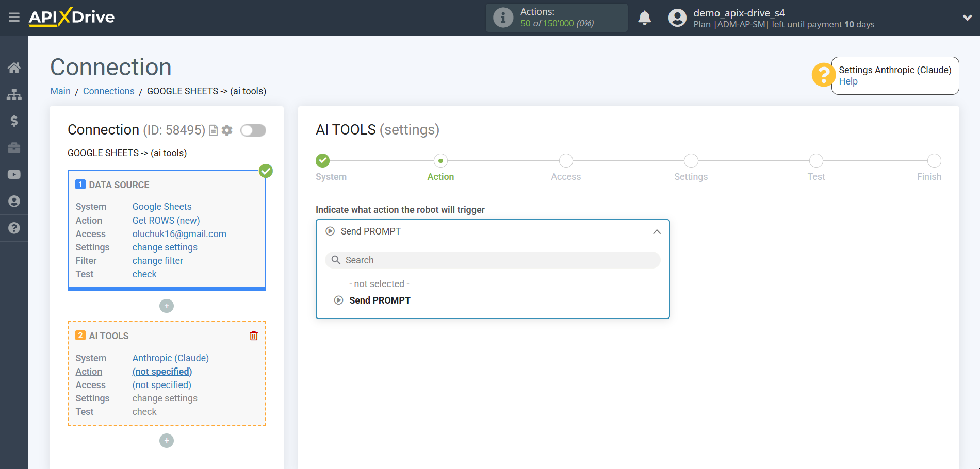Go to Main breadcrumb
The height and width of the screenshot is (469, 980).
click(x=60, y=91)
